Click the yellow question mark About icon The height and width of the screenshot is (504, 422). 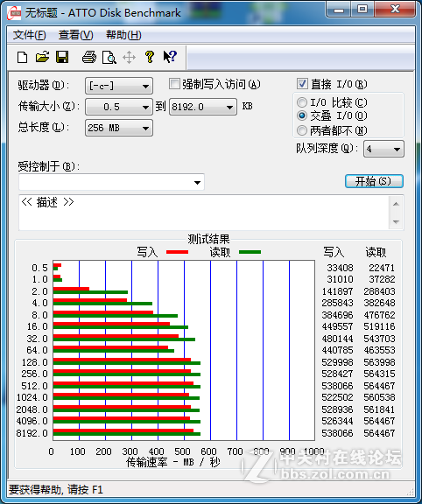click(x=149, y=57)
